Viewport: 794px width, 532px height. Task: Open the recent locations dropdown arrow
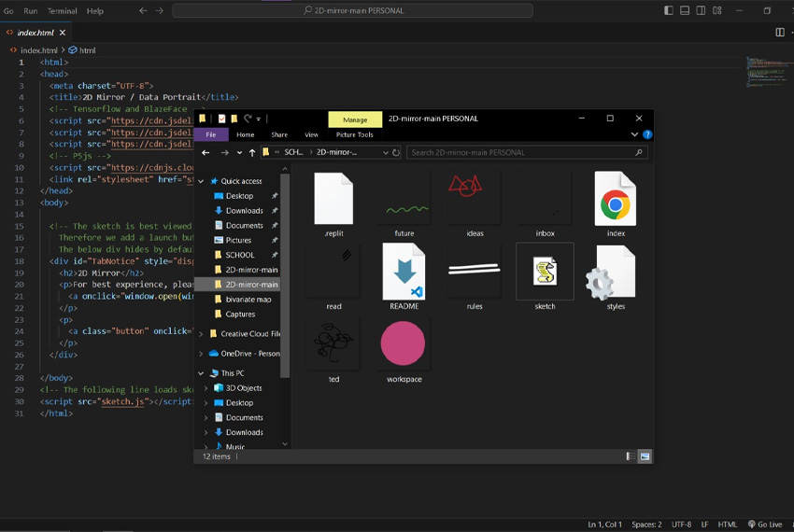[239, 152]
